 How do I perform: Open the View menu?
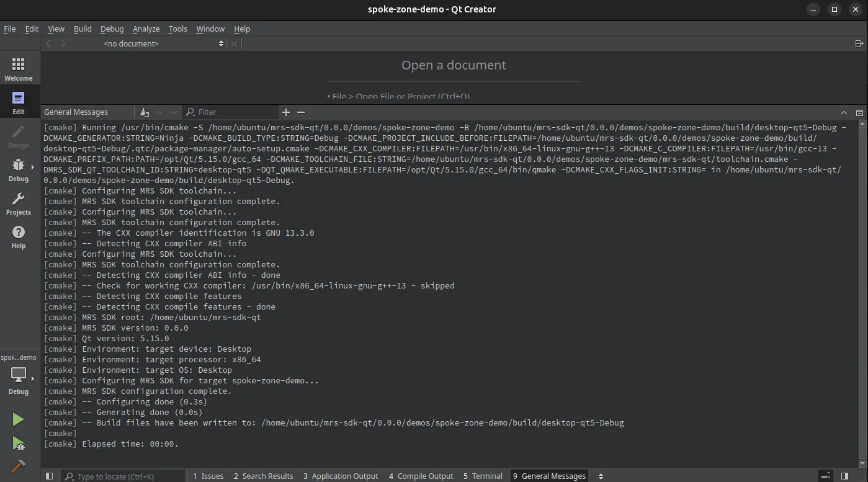click(56, 29)
